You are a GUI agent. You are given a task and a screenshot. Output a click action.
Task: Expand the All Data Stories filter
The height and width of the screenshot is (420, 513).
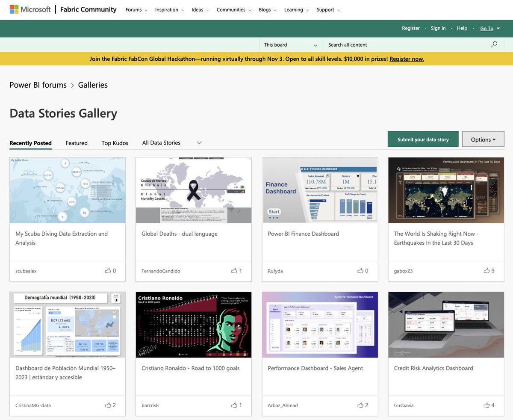point(172,143)
